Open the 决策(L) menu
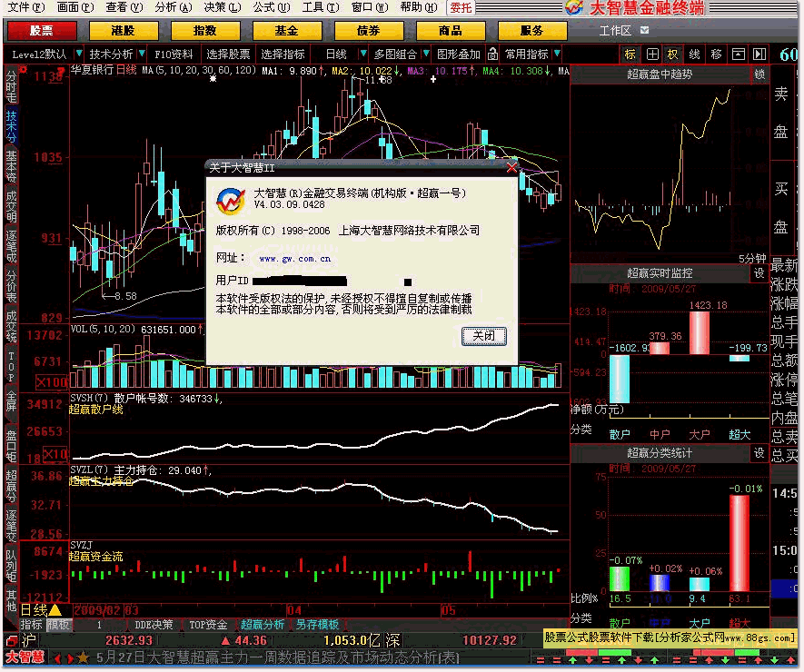Screen dimensions: 804x672 (x=222, y=7)
